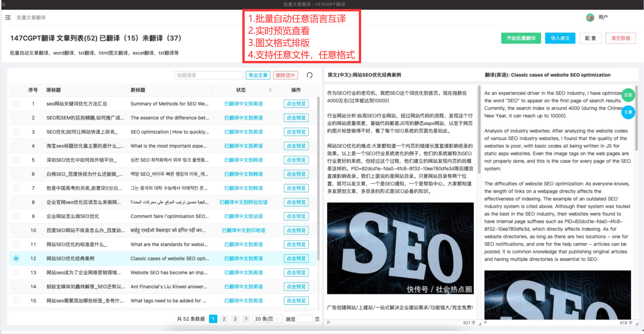Screen dimensions: 644x334
Task: Select row 8 about 企业官网seo优化
Action: (x=16, y=202)
